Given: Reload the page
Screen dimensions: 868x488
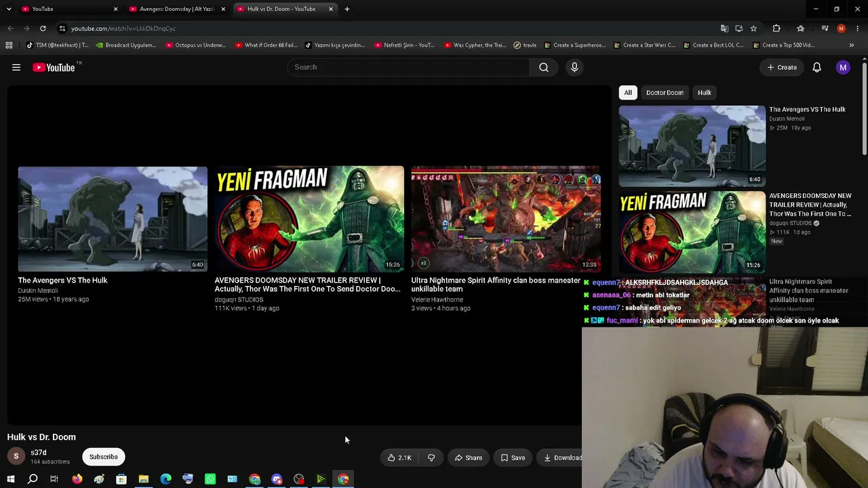Looking at the screenshot, I should click(43, 28).
